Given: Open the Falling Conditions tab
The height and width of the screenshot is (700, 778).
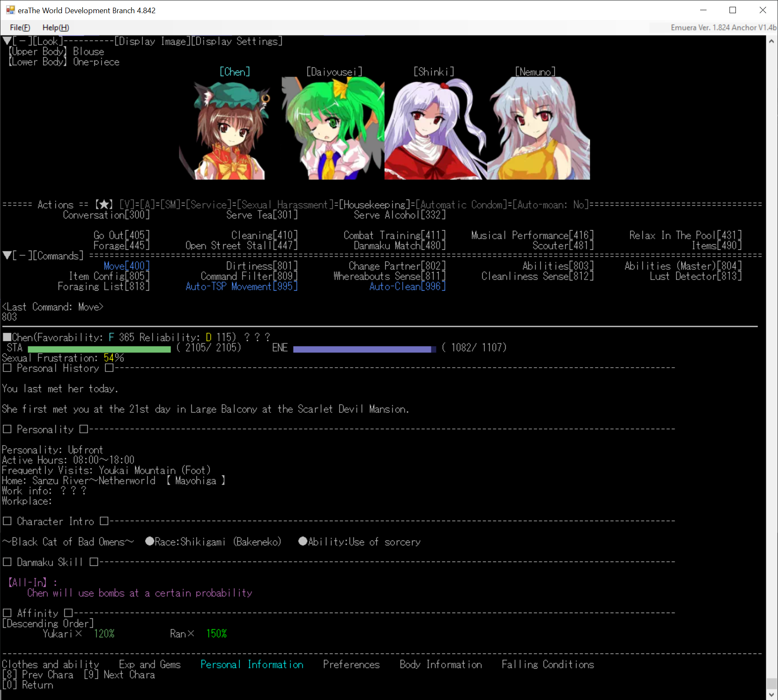Looking at the screenshot, I should click(548, 664).
